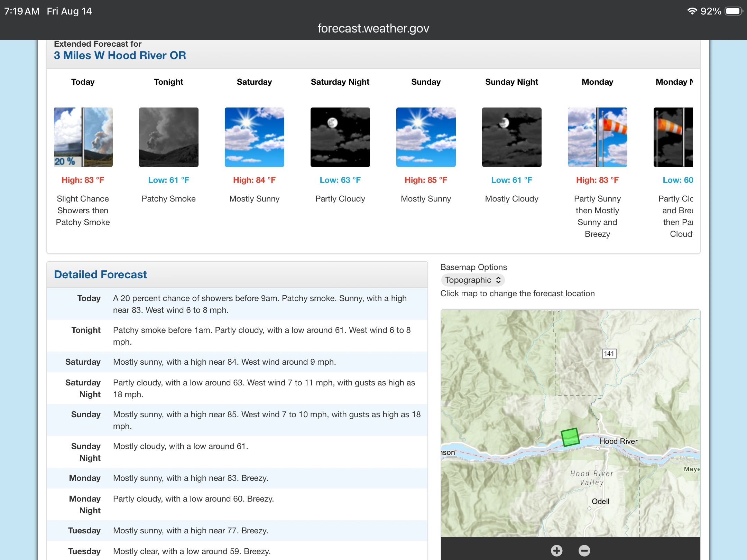747x560 pixels.
Task: Tap the battery indicator icon
Action: pyautogui.click(x=734, y=11)
